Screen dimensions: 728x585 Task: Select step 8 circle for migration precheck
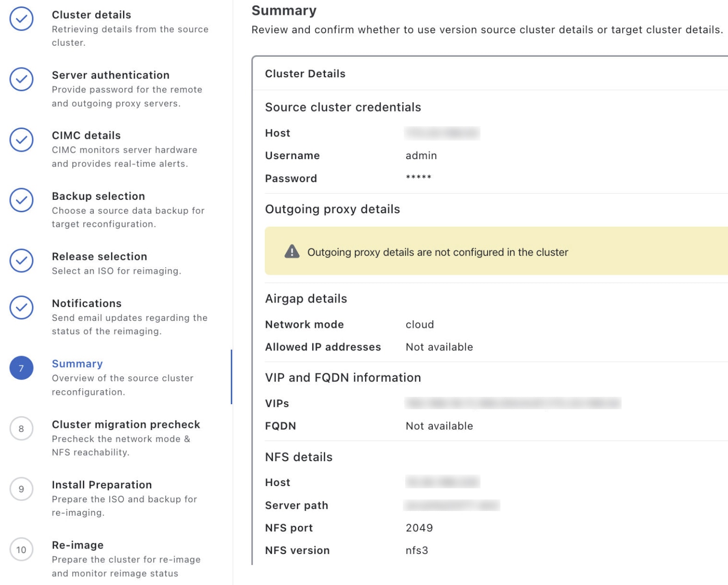pyautogui.click(x=21, y=429)
